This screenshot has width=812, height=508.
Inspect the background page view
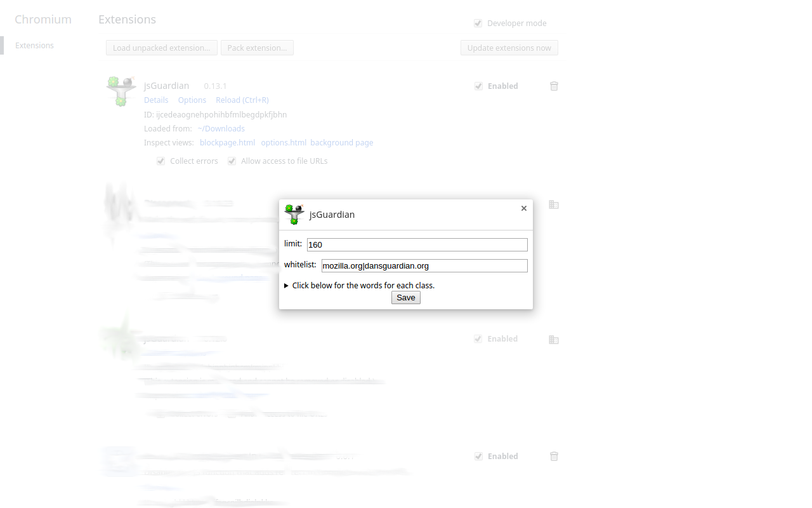342,142
